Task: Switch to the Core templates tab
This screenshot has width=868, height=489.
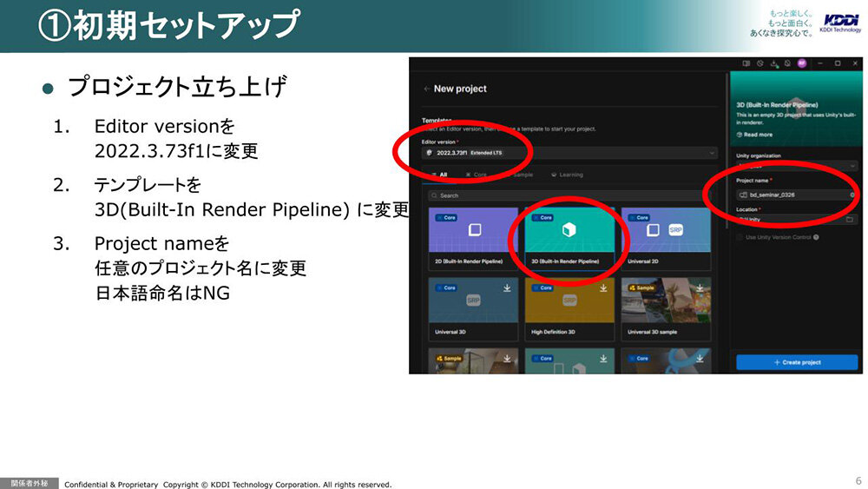Action: click(x=477, y=175)
